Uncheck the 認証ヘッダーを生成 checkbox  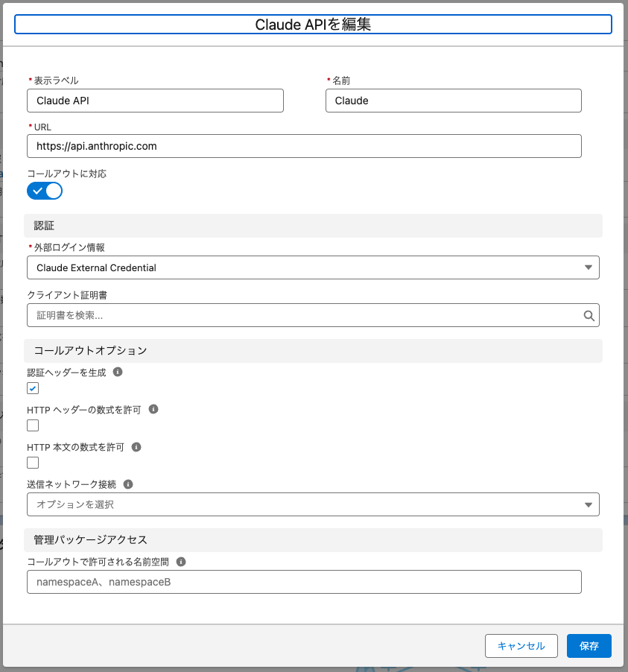tap(33, 388)
